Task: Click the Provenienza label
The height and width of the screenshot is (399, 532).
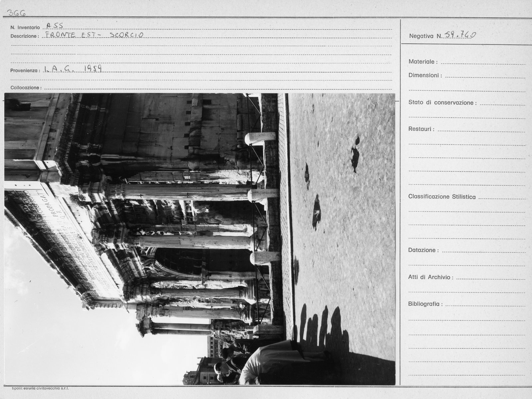Action: (25, 70)
